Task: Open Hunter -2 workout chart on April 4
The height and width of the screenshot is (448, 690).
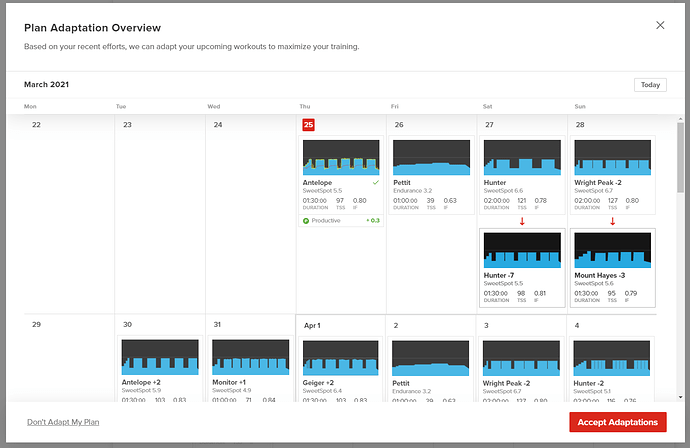Action: [x=612, y=358]
